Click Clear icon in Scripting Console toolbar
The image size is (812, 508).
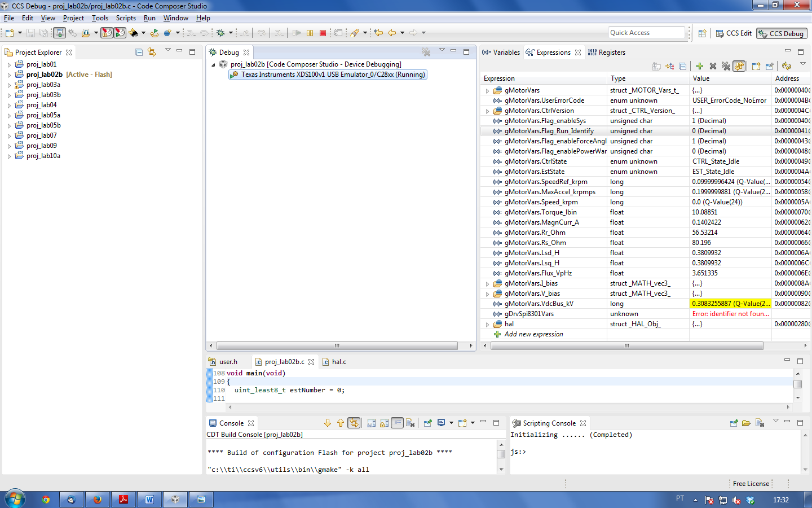760,423
